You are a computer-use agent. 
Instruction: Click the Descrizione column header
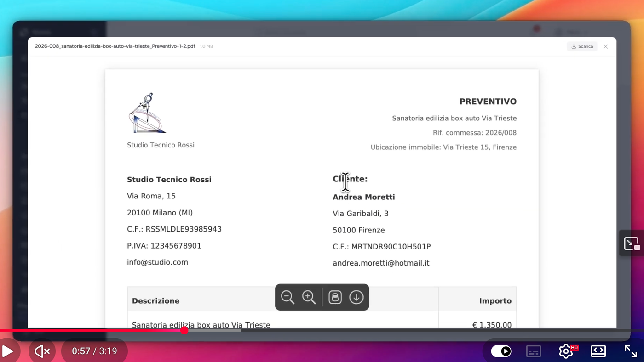coord(155,301)
